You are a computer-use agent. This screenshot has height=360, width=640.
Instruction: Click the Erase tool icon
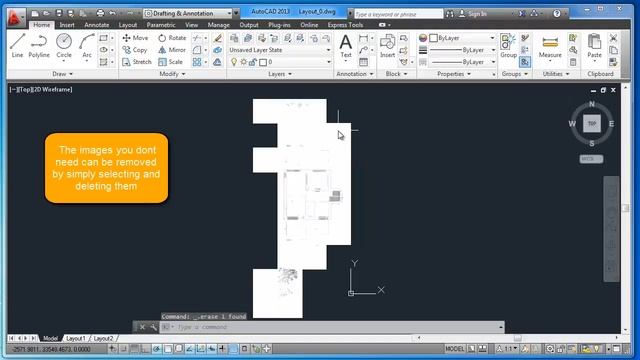tap(218, 38)
